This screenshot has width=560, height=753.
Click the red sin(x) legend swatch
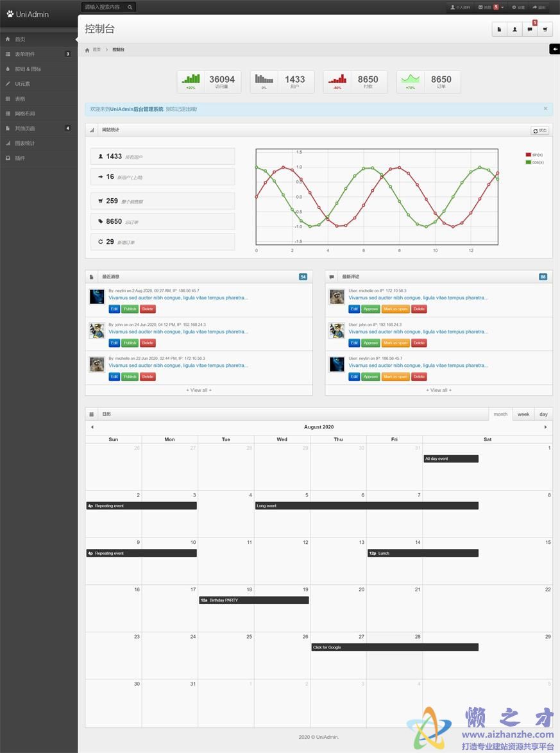tap(528, 155)
